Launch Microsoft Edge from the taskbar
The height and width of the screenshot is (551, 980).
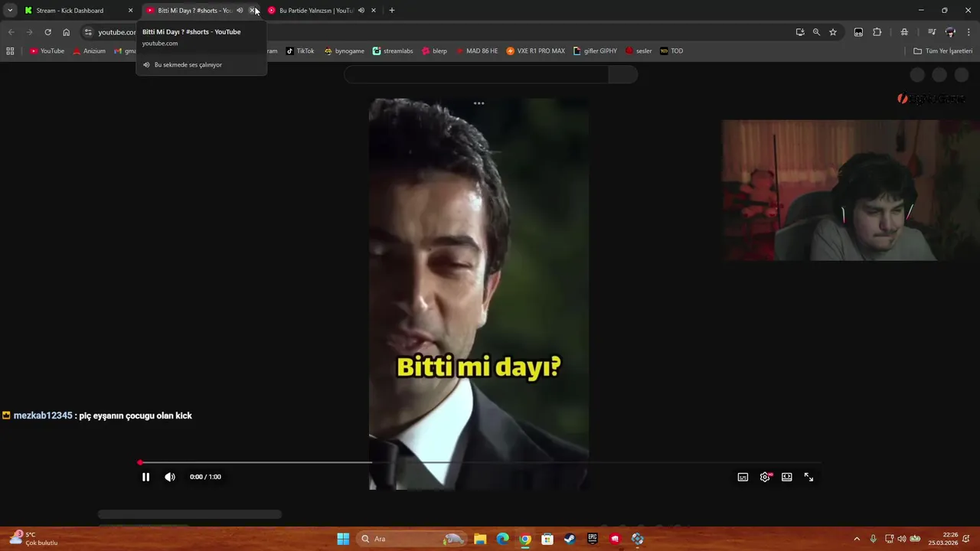[x=502, y=539]
